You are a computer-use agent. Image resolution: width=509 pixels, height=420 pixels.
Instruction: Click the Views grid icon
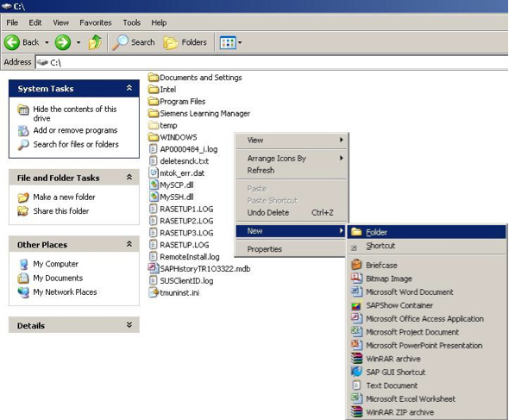point(228,42)
